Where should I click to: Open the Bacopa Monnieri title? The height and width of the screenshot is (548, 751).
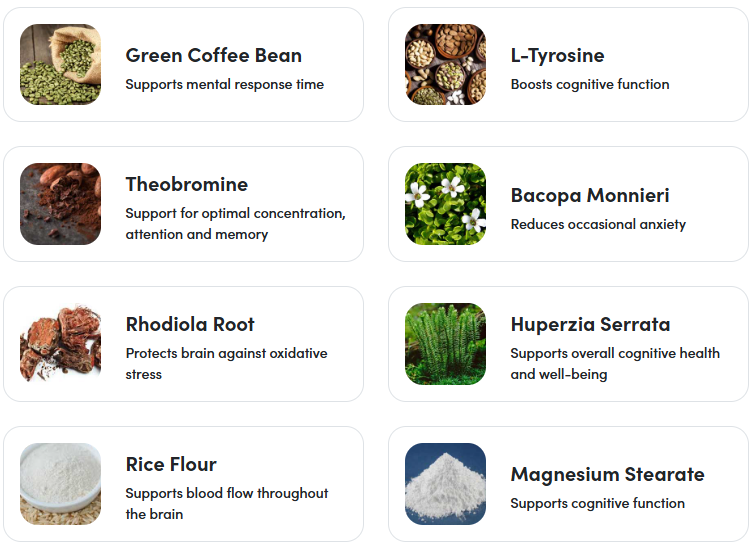590,195
